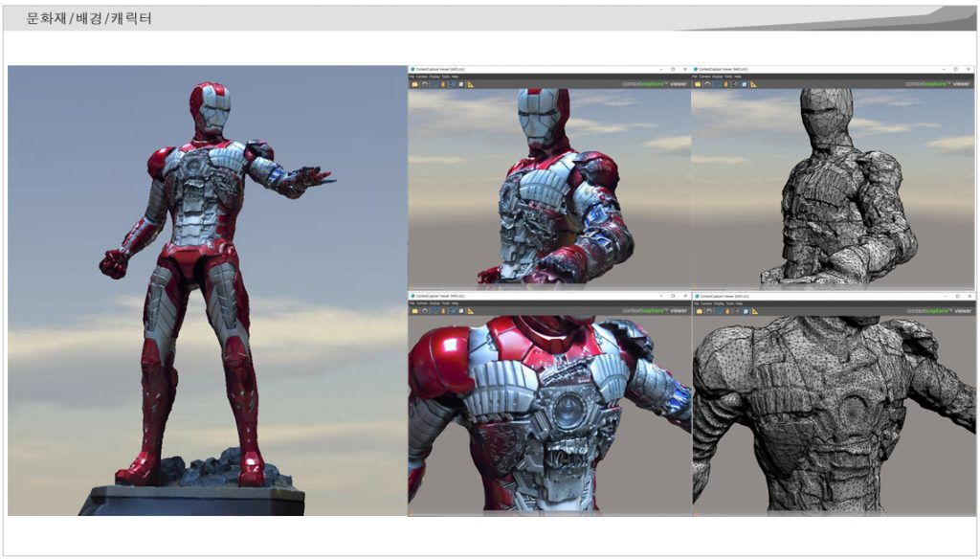Click the display box icon in upper wireframe viewer
The width and height of the screenshot is (980, 559).
745,84
